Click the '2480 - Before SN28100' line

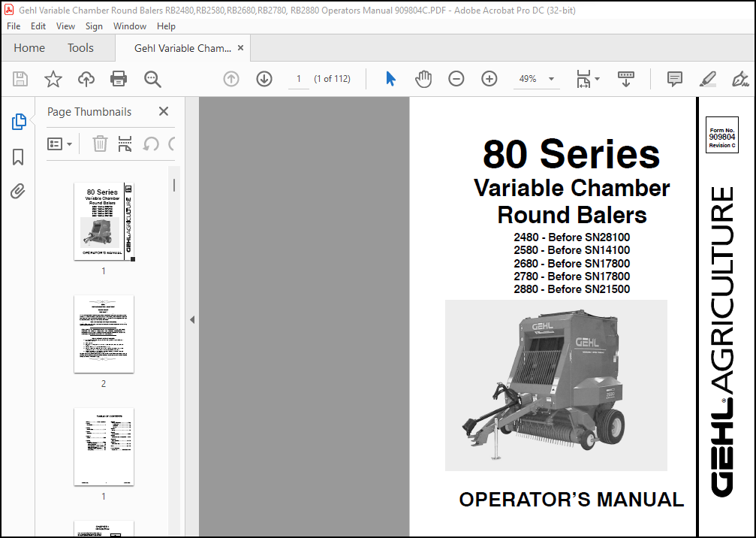pos(572,237)
